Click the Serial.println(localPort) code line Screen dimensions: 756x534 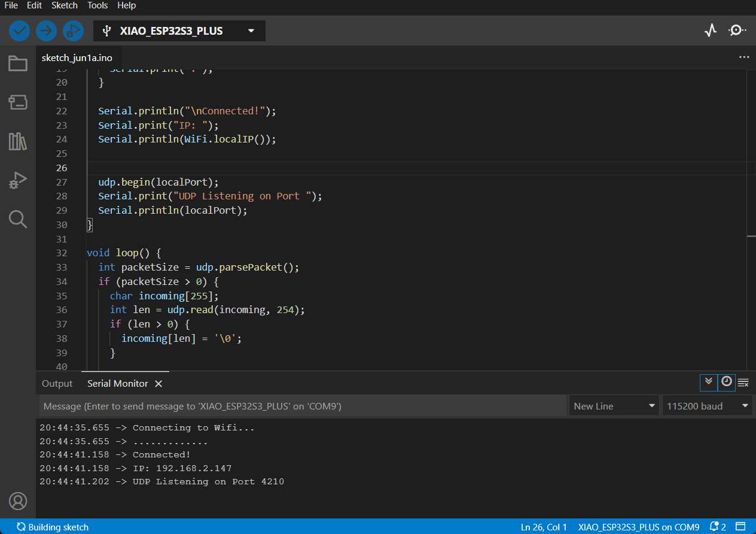coord(173,210)
